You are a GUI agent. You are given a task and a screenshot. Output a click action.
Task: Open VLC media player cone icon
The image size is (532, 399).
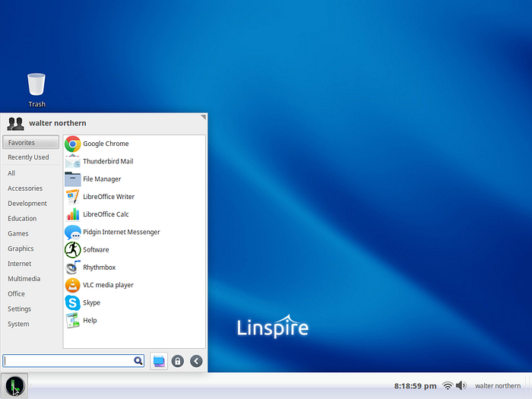[x=73, y=285]
